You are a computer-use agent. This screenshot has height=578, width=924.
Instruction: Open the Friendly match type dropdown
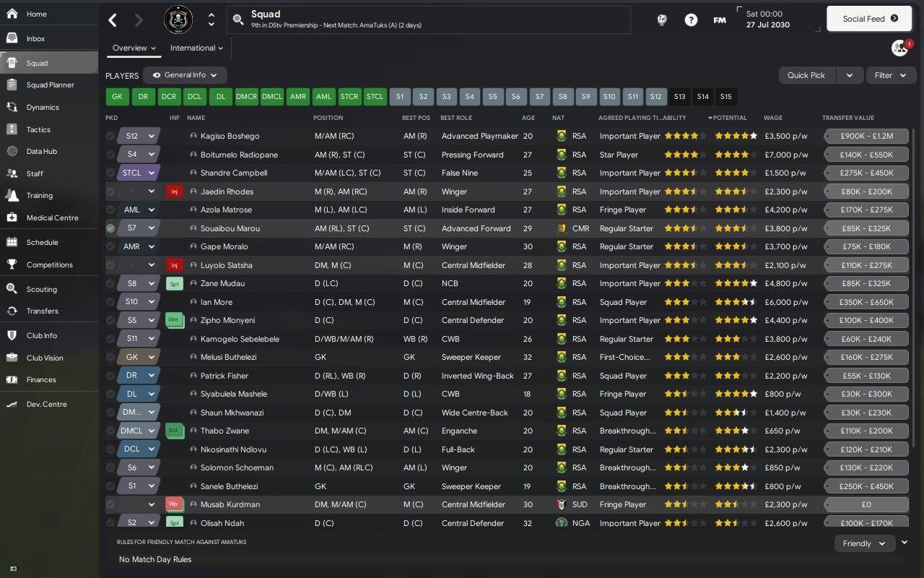tap(864, 543)
